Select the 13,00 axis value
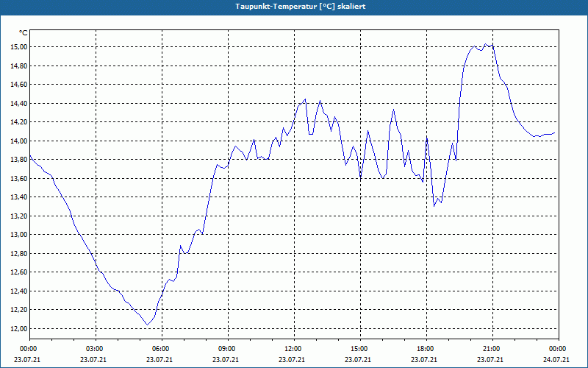Image resolution: width=588 pixels, height=368 pixels. (20, 235)
